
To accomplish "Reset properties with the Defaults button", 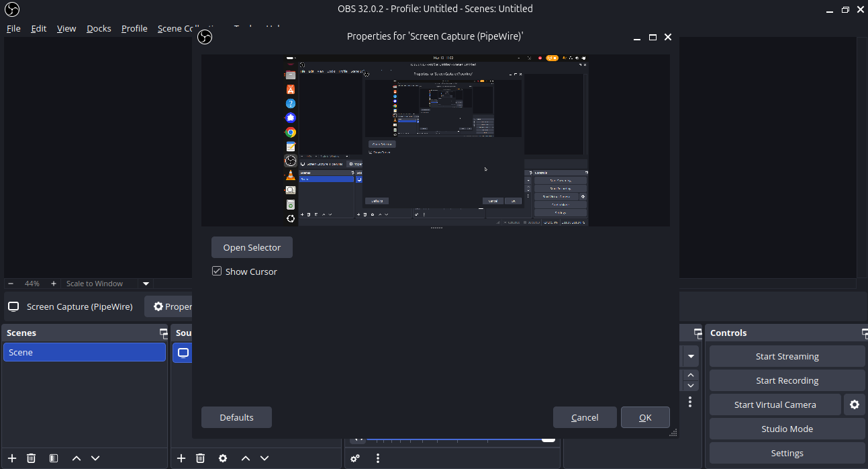I will pos(236,417).
